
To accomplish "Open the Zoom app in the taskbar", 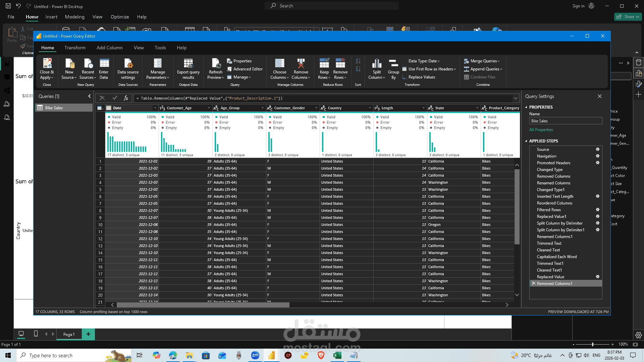I will point(255,355).
